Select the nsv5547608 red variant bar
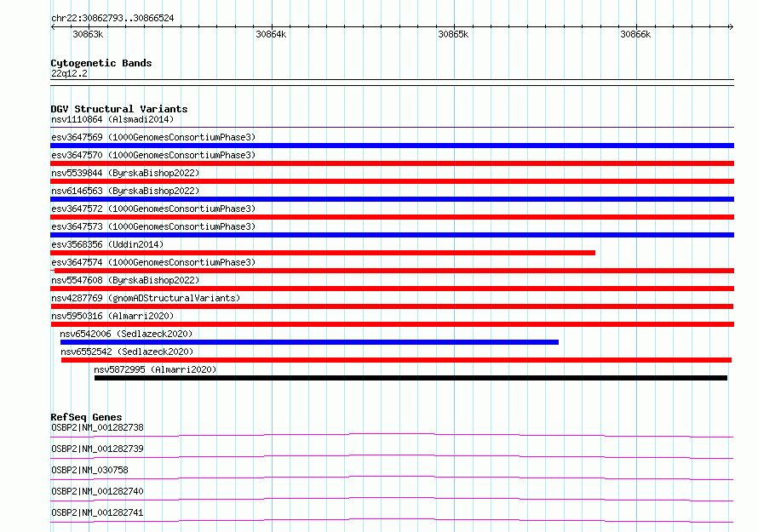This screenshot has width=758, height=532. coord(392,289)
